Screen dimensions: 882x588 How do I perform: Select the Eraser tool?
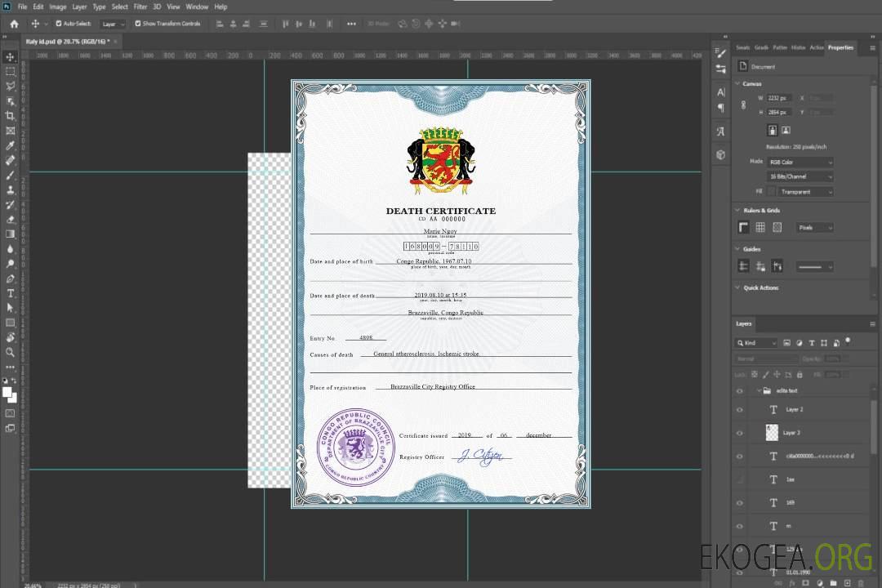10,220
